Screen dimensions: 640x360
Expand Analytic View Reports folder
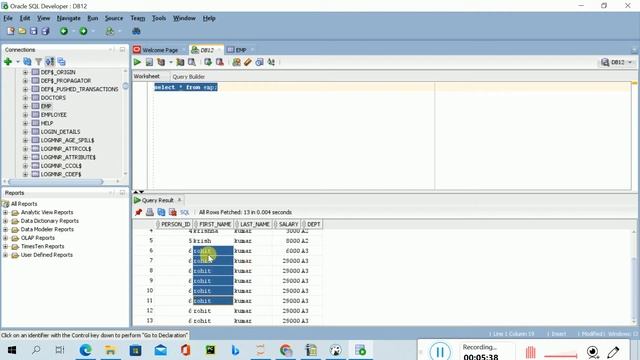coord(5,212)
